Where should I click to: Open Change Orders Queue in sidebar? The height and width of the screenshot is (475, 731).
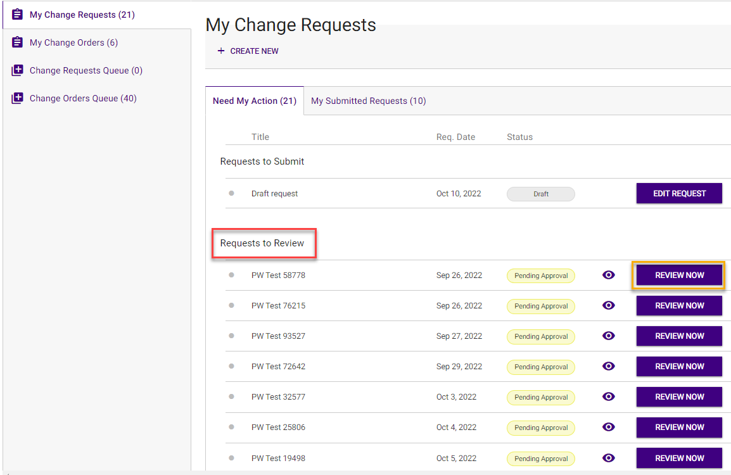tap(83, 99)
